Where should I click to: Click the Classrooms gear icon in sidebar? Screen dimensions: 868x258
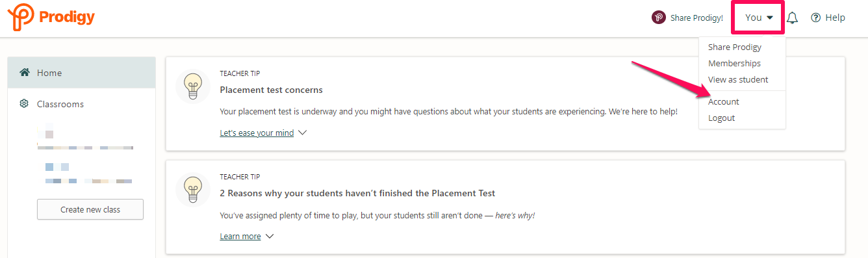click(x=25, y=103)
